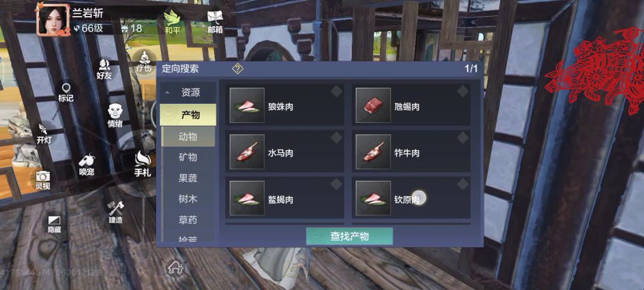Open the 手札 notebook icon
Screen dimensions: 644x290
pyautogui.click(x=143, y=164)
